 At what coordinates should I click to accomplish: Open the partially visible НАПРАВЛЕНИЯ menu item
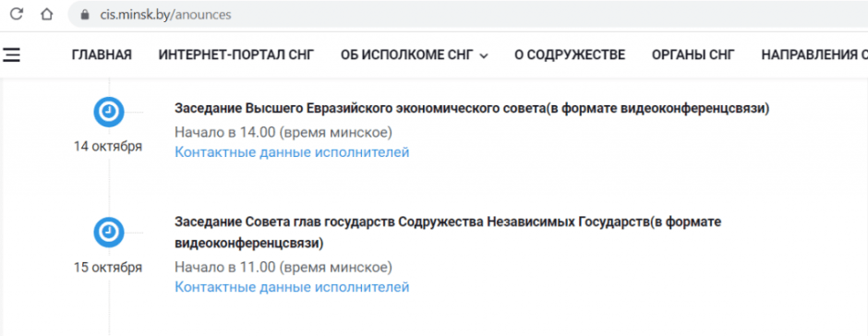(814, 54)
